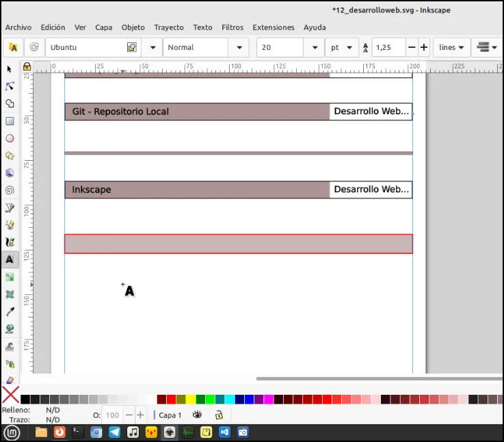Decrease opacity with minus button
The image size is (504, 442).
(x=129, y=415)
